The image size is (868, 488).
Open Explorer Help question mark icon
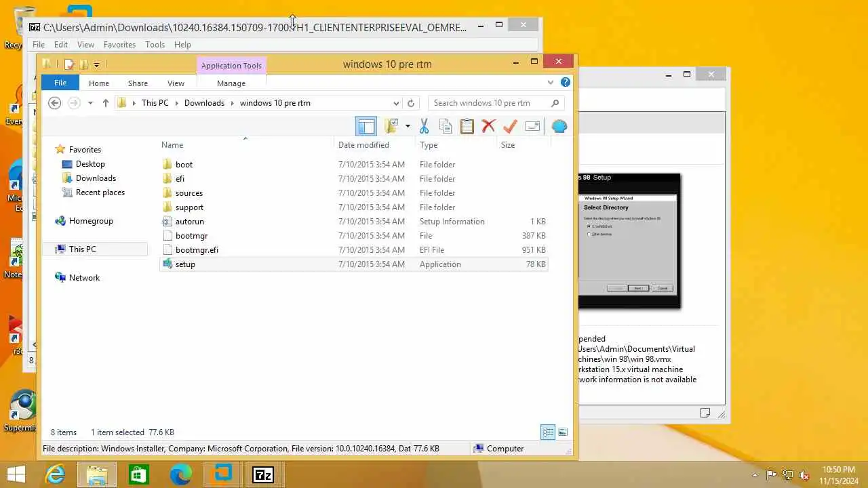566,83
